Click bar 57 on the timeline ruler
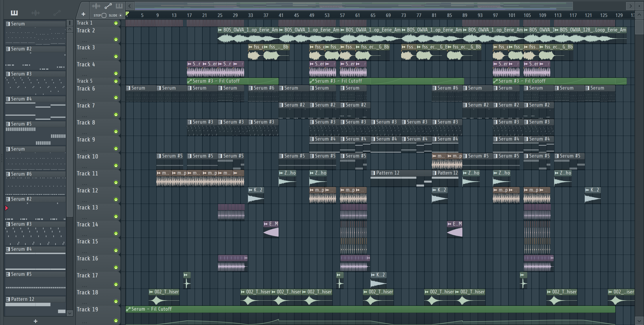Screen dimensions: 644x325 (342, 15)
